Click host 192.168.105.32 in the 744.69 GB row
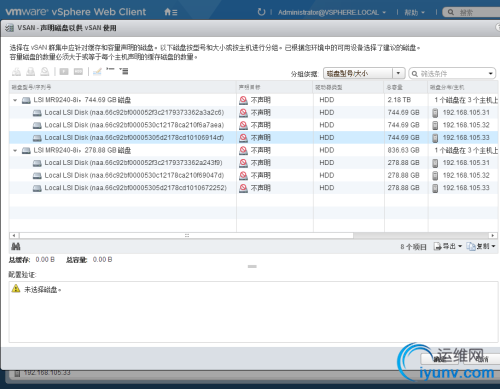This screenshot has height=389, width=500. [x=466, y=125]
